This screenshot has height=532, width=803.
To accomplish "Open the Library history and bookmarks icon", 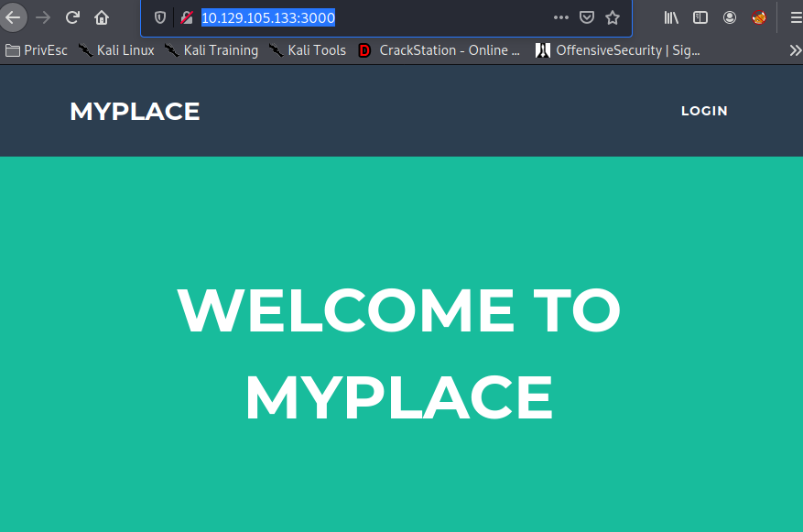I will (671, 17).
